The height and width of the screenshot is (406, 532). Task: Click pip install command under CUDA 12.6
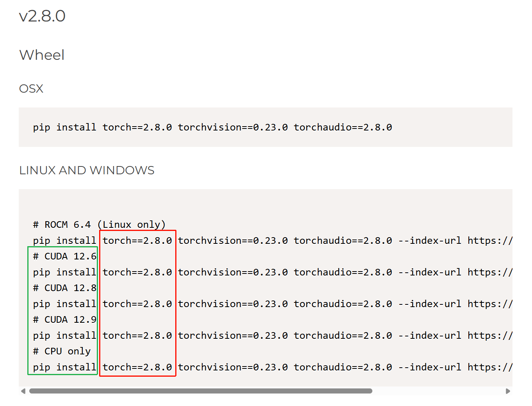pyautogui.click(x=272, y=272)
